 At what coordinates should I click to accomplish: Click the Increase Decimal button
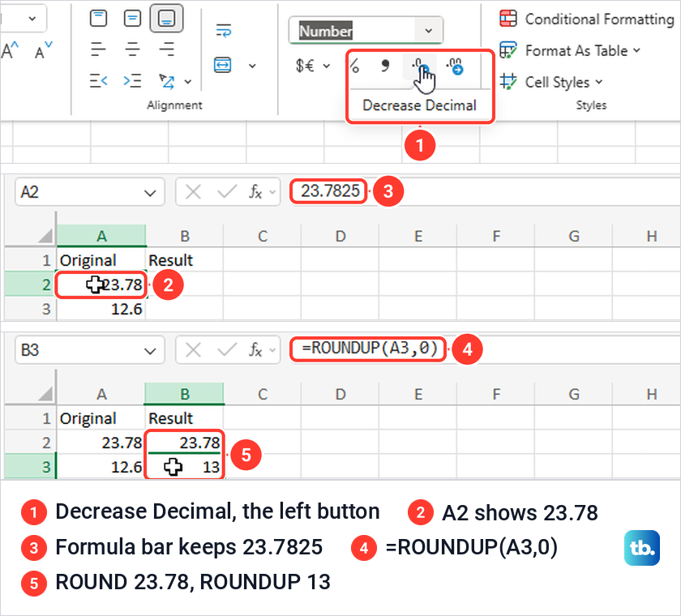click(x=455, y=66)
